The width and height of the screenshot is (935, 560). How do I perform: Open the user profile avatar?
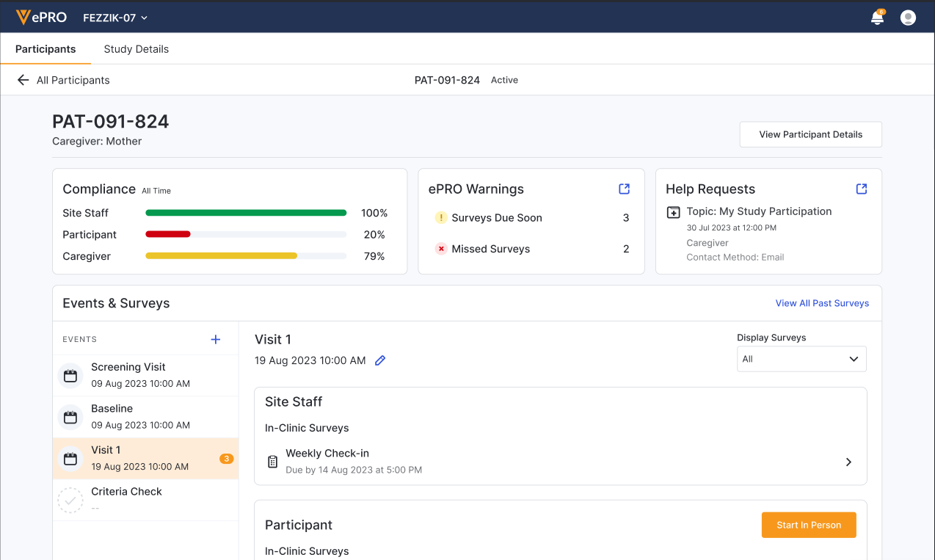tap(908, 18)
